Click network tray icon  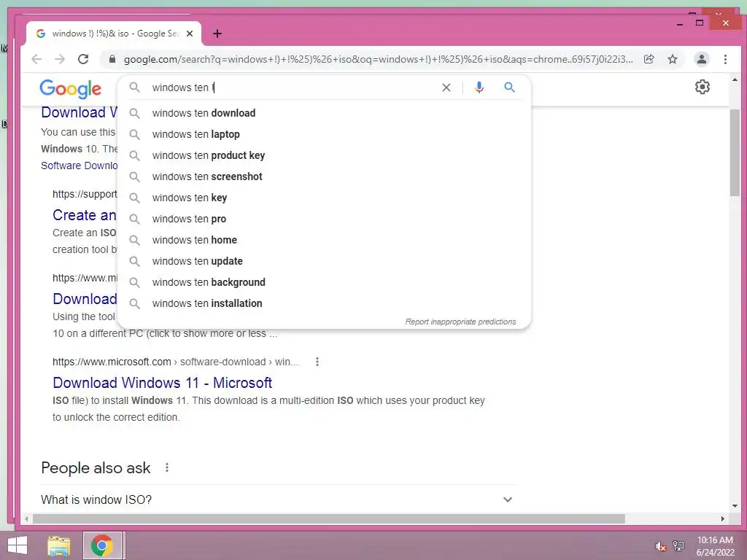pos(678,546)
